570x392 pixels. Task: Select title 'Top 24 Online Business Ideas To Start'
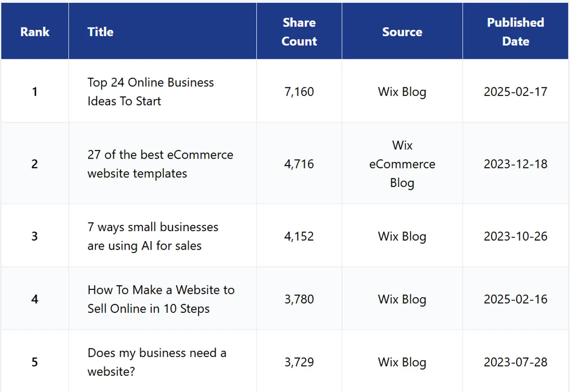[151, 92]
